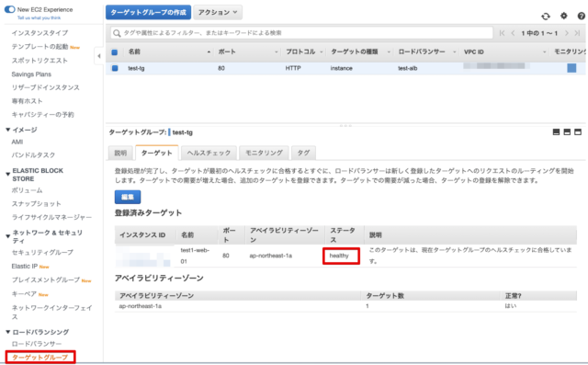Open the アクション dropdown

pos(218,12)
